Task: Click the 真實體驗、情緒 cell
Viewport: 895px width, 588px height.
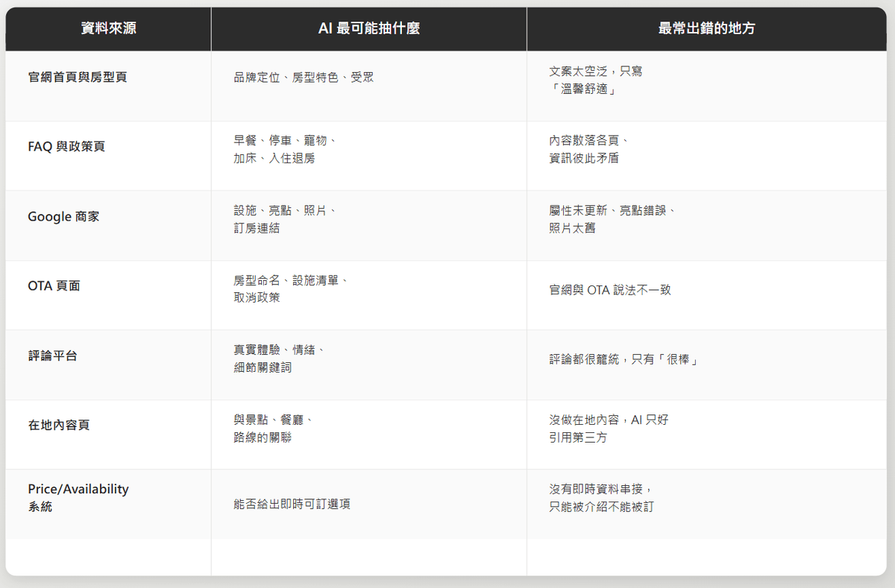Action: [x=279, y=358]
